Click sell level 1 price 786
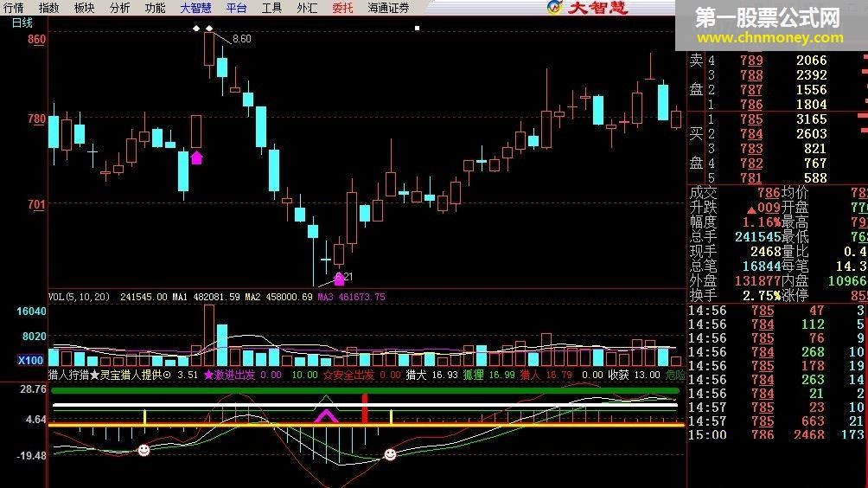868x488 pixels. coord(751,105)
